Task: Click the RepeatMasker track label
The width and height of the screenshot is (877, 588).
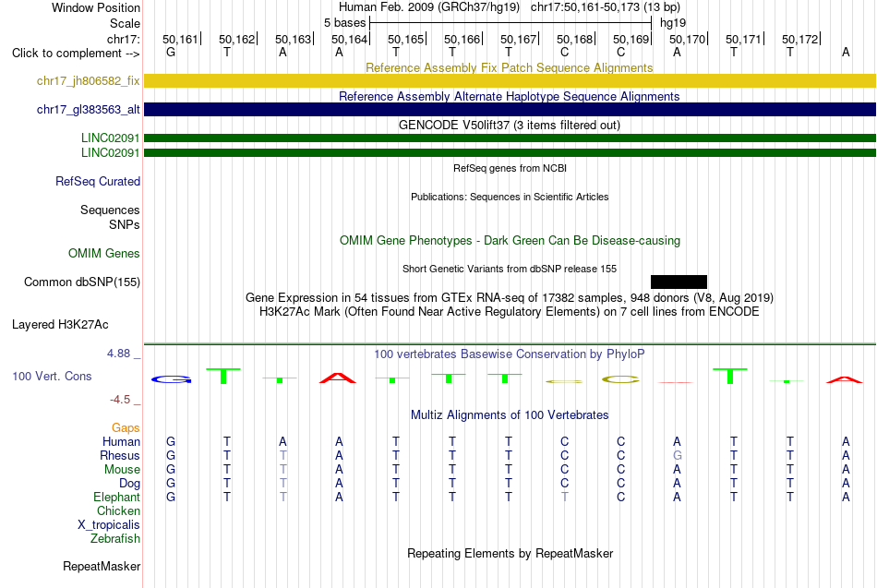Action: click(102, 566)
